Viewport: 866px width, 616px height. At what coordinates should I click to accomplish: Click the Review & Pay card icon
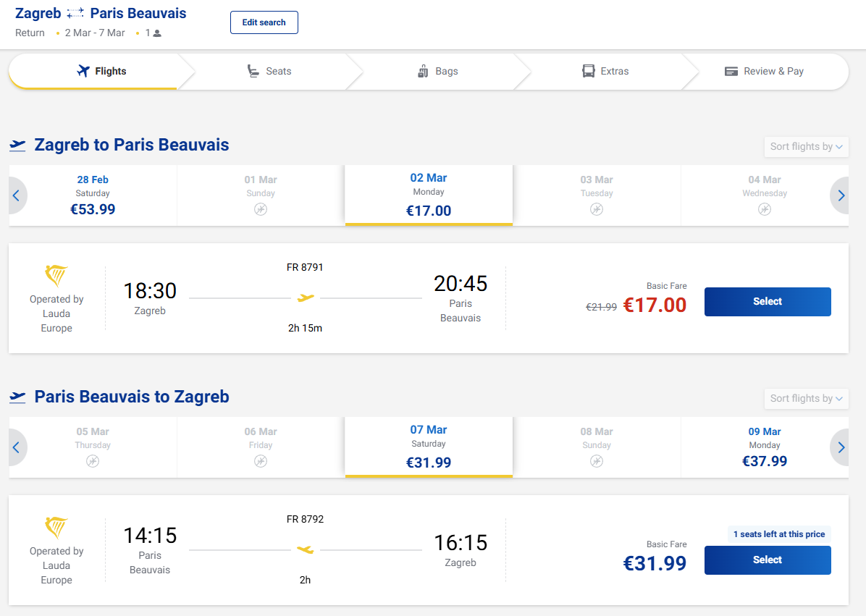click(731, 71)
